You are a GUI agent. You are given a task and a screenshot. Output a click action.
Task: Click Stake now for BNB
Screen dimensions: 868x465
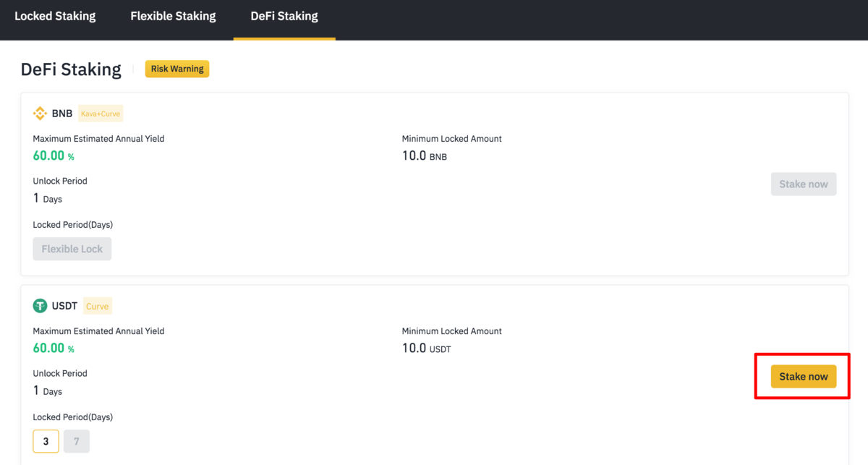[804, 184]
